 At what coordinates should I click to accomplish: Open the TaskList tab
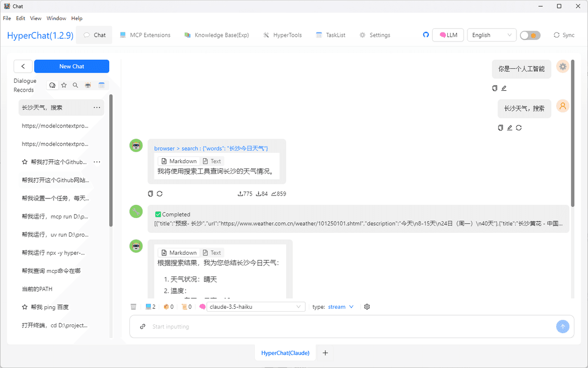tap(331, 35)
